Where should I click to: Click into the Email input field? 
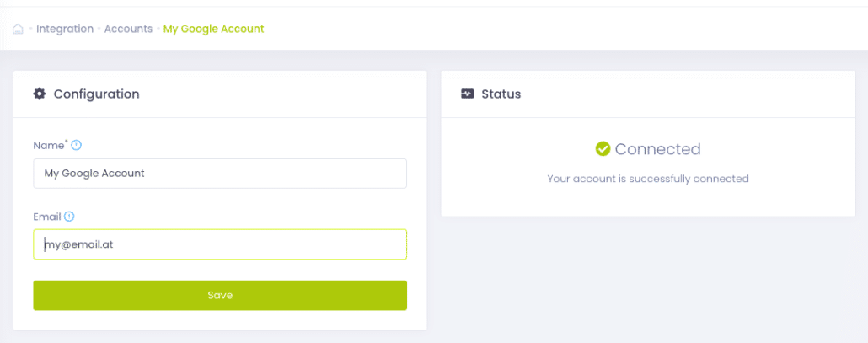(x=219, y=244)
